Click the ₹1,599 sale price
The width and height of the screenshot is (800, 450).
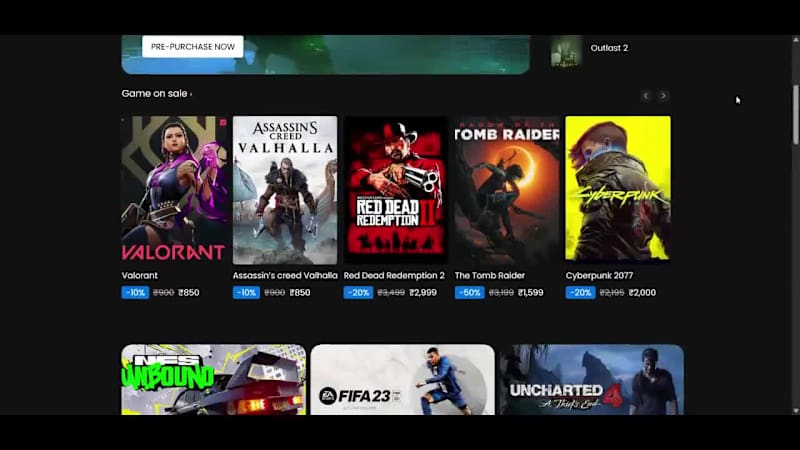531,293
